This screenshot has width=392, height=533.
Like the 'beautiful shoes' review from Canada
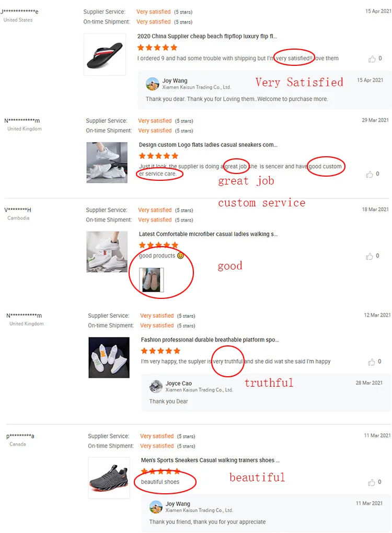click(372, 482)
